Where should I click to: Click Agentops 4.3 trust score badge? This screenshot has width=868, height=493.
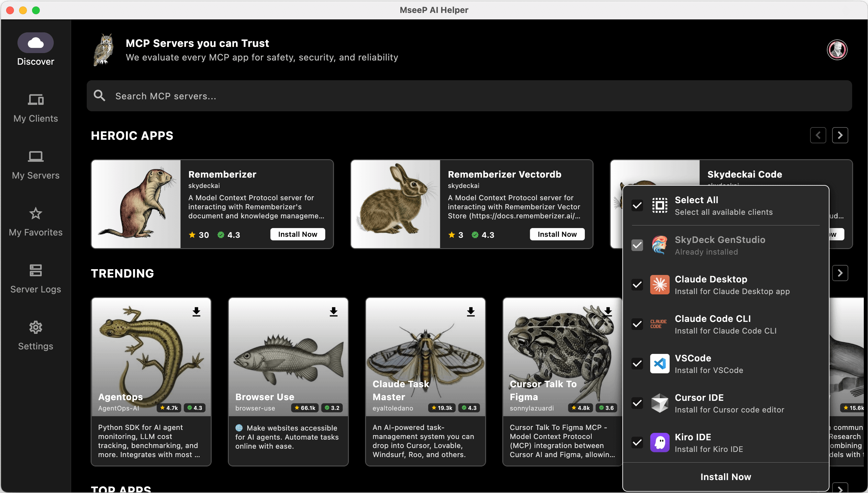(x=195, y=408)
